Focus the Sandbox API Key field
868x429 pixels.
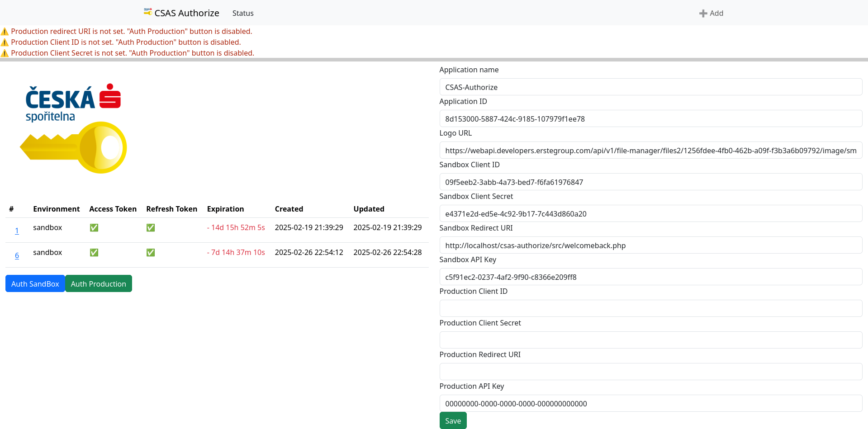pos(650,277)
